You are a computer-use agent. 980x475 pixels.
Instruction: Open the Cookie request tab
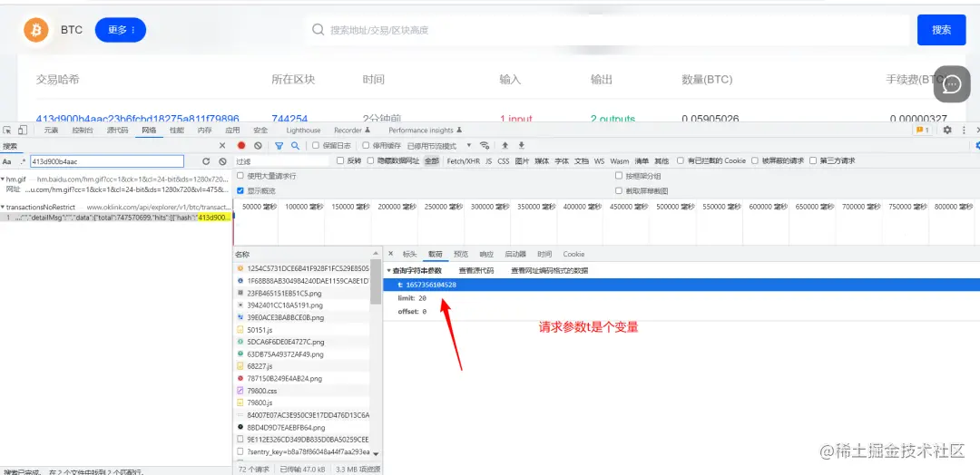click(573, 254)
